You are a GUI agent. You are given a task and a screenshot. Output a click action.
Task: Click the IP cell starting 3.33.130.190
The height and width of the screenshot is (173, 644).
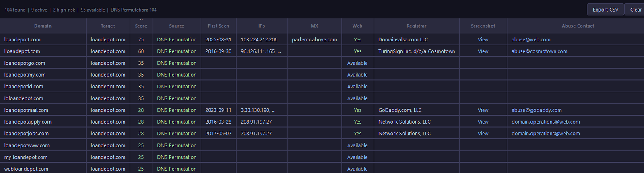click(x=262, y=110)
